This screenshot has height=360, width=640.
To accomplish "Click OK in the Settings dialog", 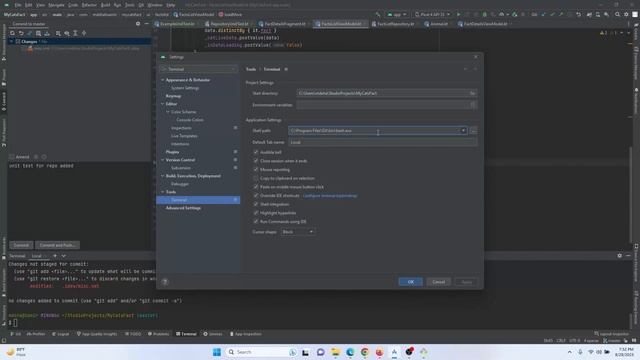I will tap(411, 282).
